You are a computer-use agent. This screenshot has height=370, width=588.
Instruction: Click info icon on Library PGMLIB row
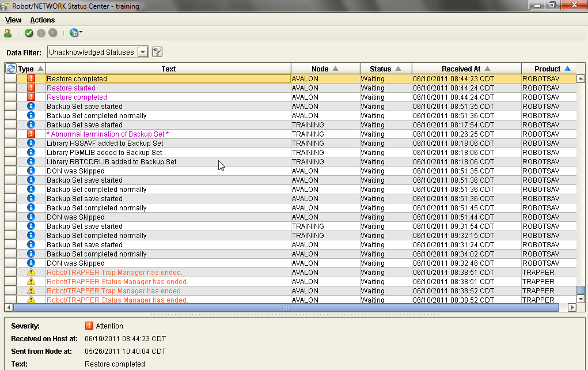31,152
